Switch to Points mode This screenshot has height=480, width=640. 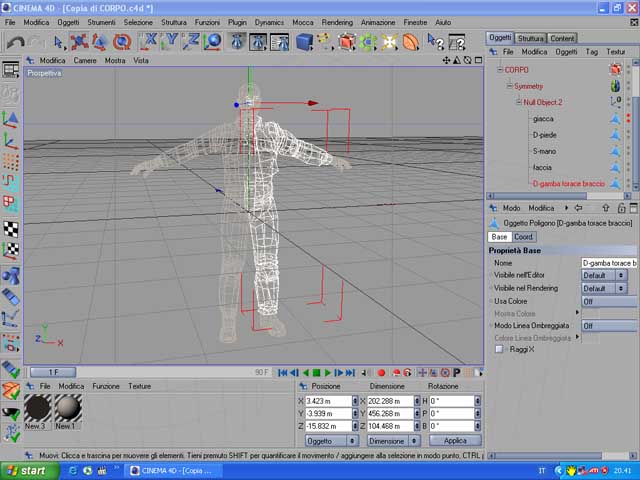point(11,162)
